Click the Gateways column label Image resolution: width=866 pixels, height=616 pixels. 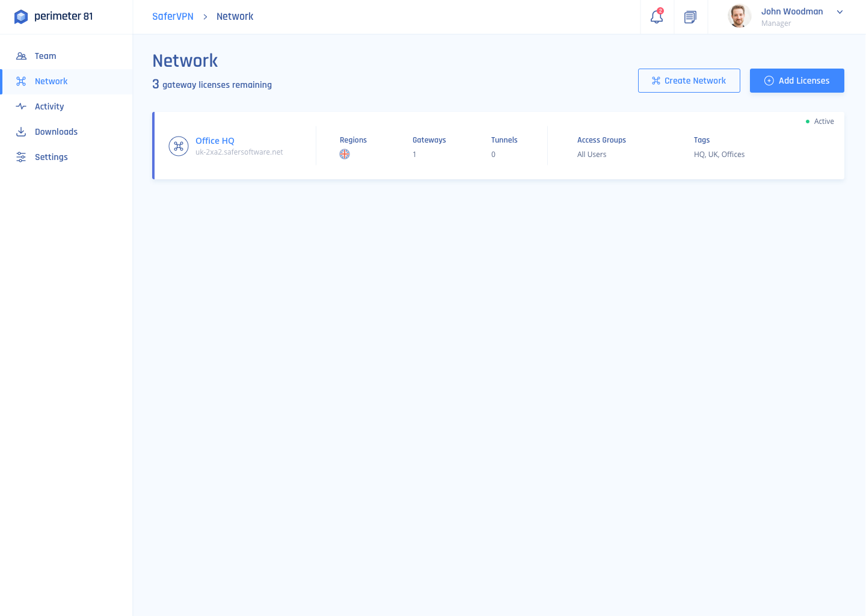tap(429, 140)
